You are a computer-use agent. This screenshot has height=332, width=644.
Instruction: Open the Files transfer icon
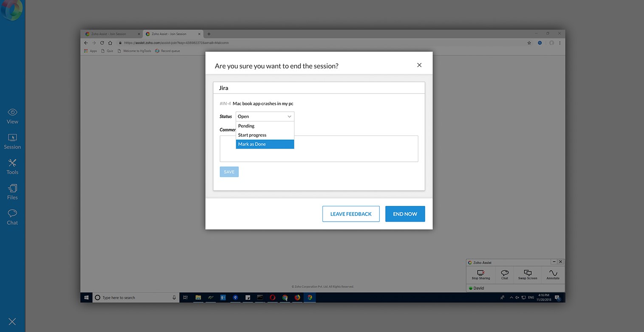point(12,192)
